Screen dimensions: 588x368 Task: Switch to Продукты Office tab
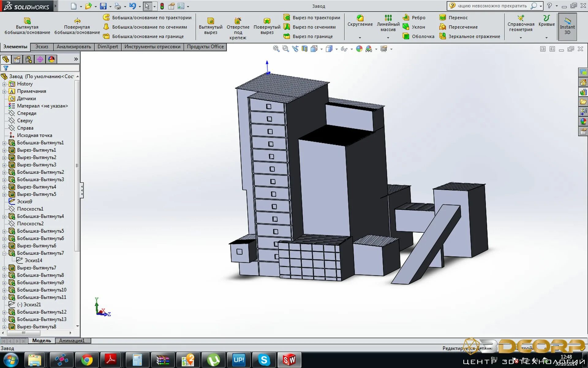pos(205,47)
